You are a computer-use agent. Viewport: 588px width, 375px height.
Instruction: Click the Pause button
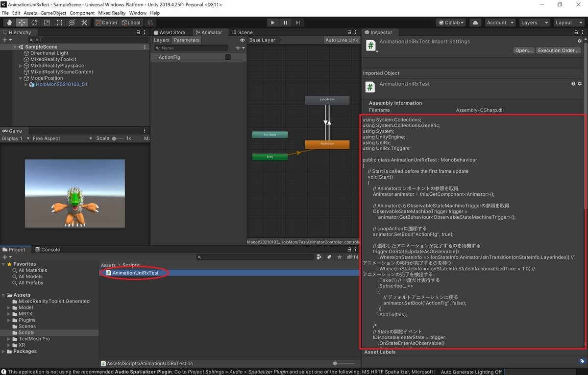[285, 23]
